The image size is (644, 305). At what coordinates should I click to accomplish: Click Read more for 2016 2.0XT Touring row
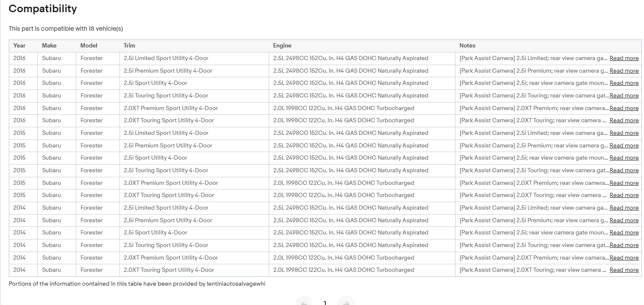tap(624, 121)
